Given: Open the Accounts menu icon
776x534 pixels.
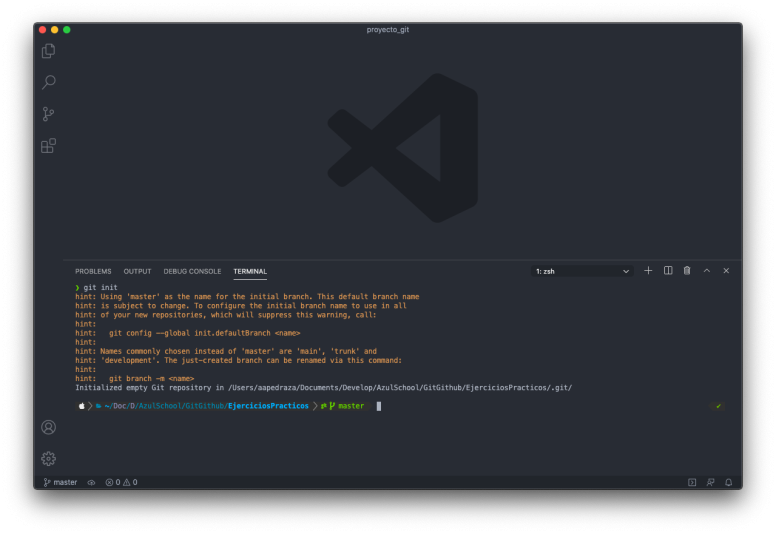Looking at the screenshot, I should tap(48, 427).
